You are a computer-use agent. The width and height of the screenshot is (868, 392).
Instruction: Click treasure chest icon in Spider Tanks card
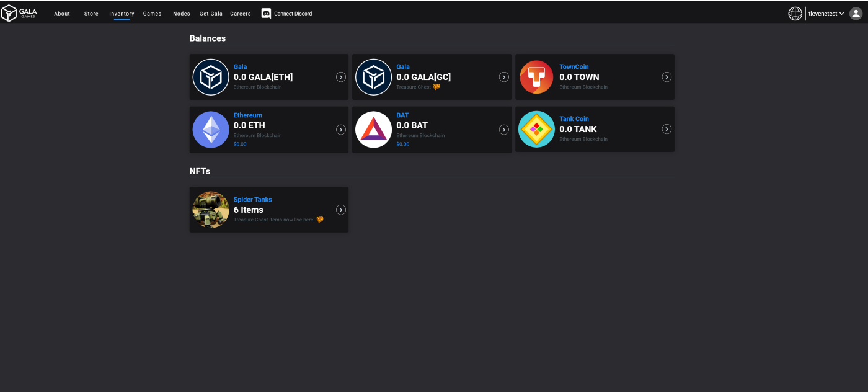(320, 220)
